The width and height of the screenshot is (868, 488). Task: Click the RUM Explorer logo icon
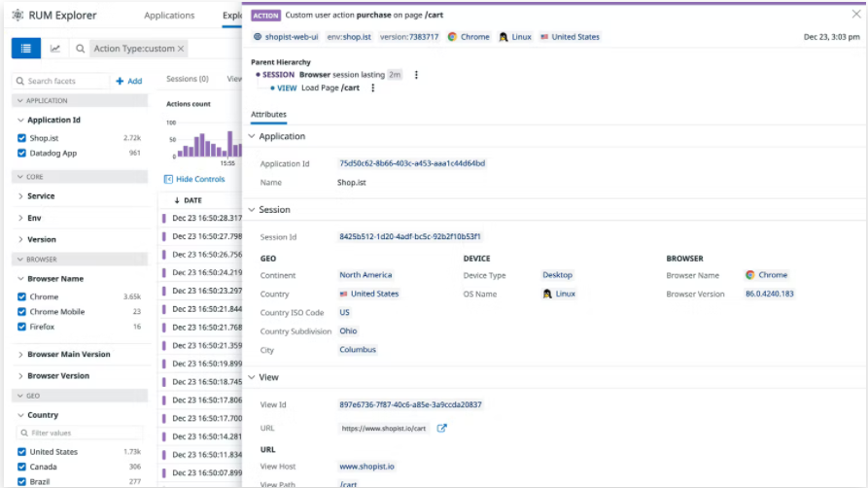[x=17, y=15]
